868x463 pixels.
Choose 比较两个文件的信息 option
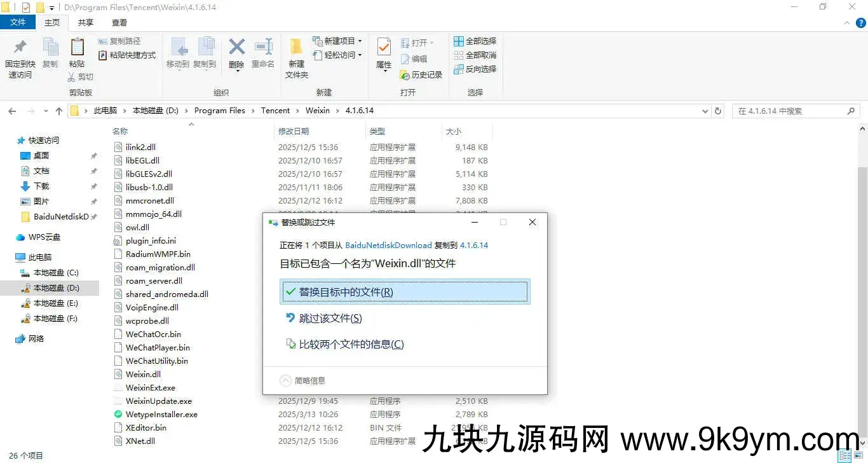click(x=351, y=344)
